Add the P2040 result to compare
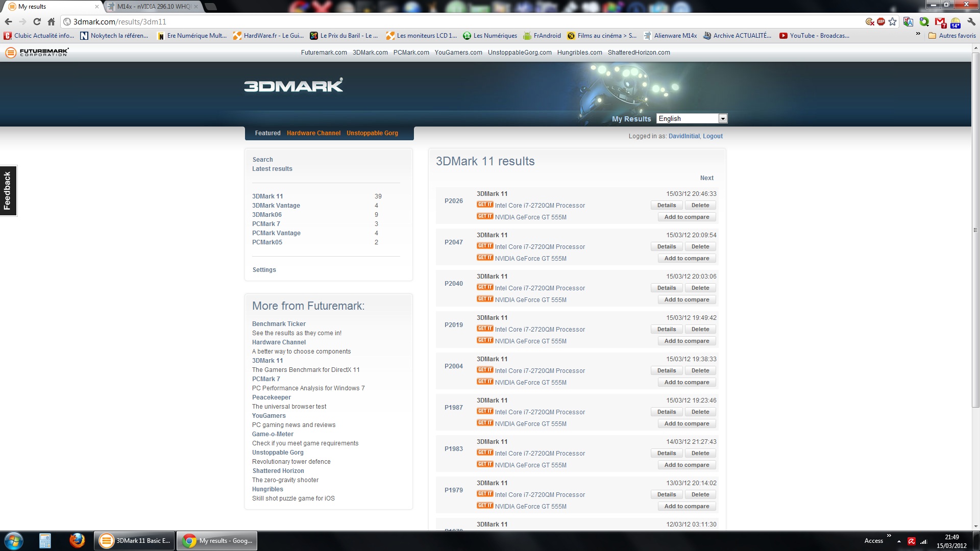The width and height of the screenshot is (980, 551). (687, 299)
